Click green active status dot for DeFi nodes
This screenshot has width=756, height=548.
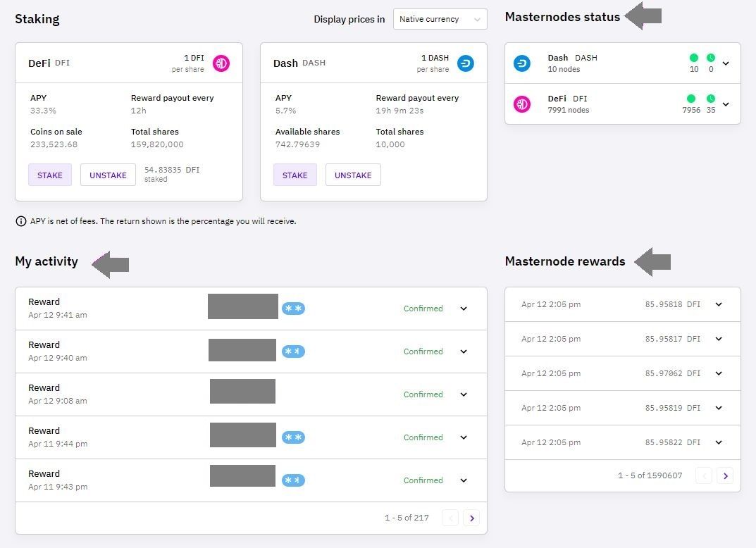691,99
